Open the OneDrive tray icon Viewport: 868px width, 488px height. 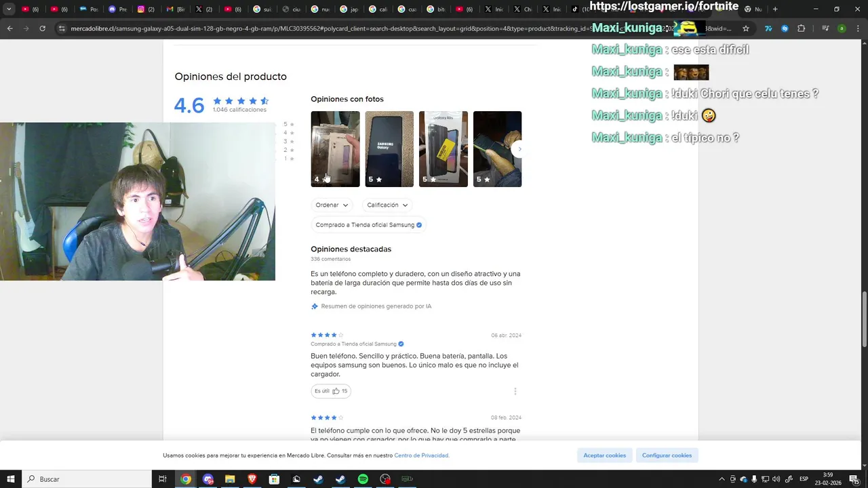(x=743, y=479)
